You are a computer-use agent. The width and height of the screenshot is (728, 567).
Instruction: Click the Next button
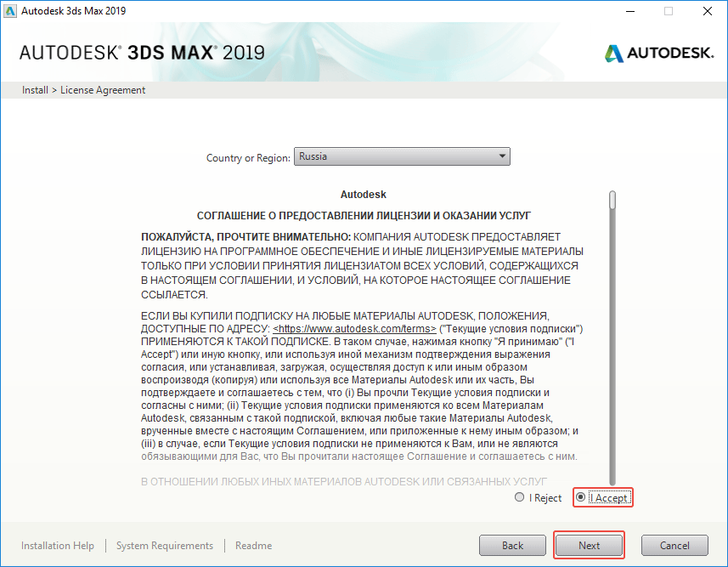pos(589,545)
